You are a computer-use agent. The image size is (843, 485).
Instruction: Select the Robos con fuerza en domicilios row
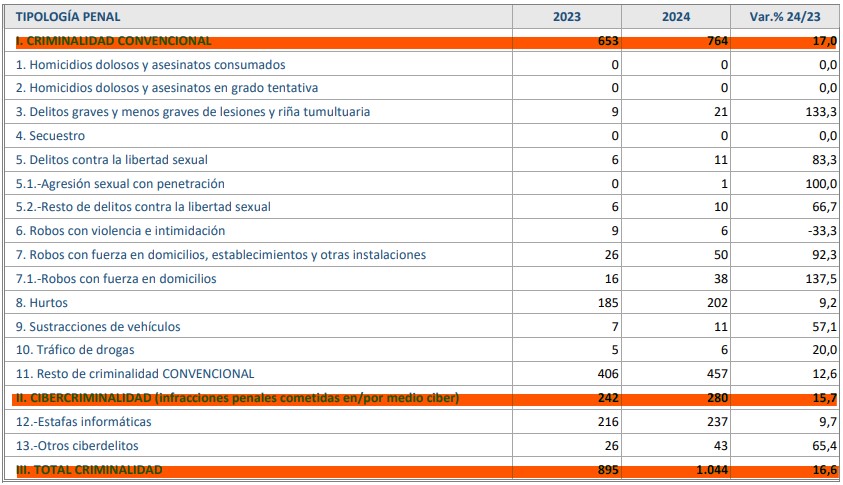116,278
